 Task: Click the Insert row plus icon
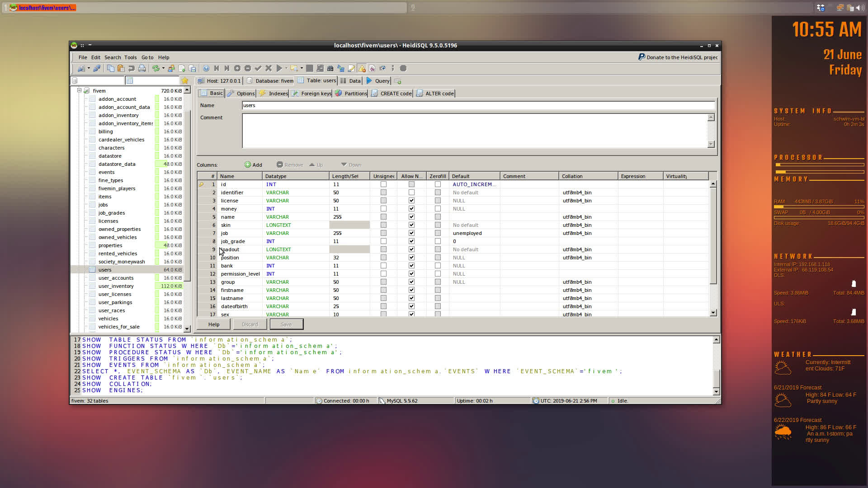(x=237, y=69)
